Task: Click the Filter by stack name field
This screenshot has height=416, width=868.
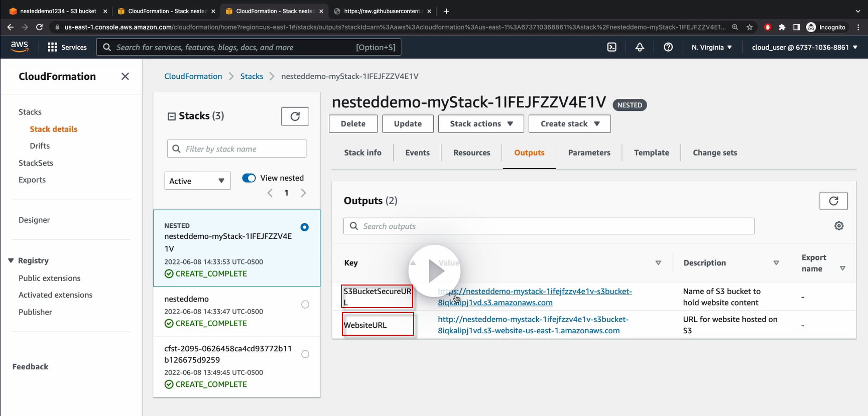Action: (x=236, y=149)
